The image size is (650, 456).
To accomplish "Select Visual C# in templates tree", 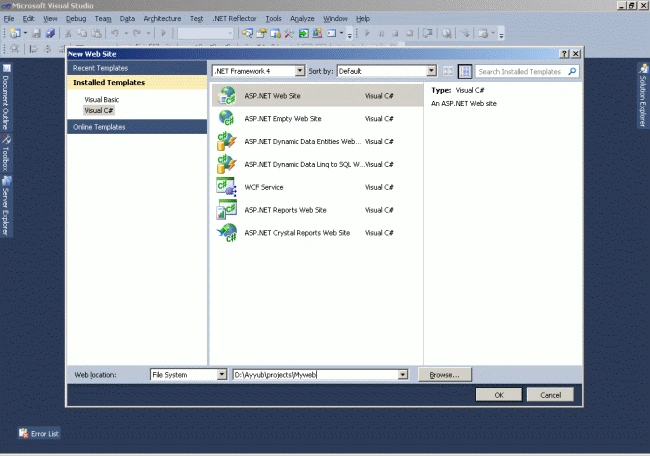I will [99, 110].
